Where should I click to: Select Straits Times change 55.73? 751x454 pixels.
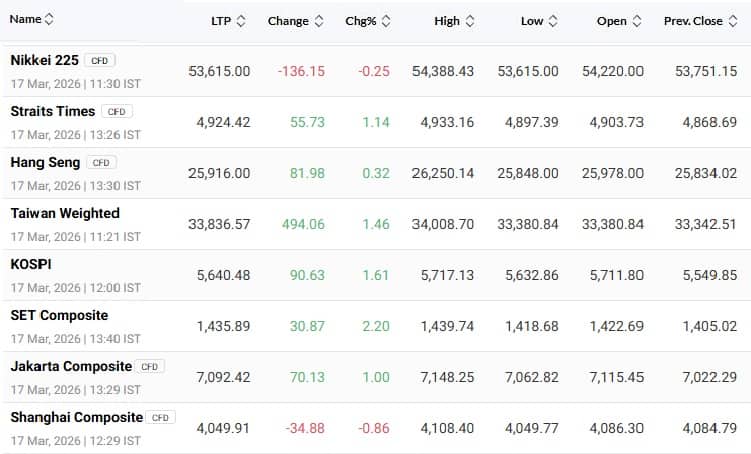307,122
